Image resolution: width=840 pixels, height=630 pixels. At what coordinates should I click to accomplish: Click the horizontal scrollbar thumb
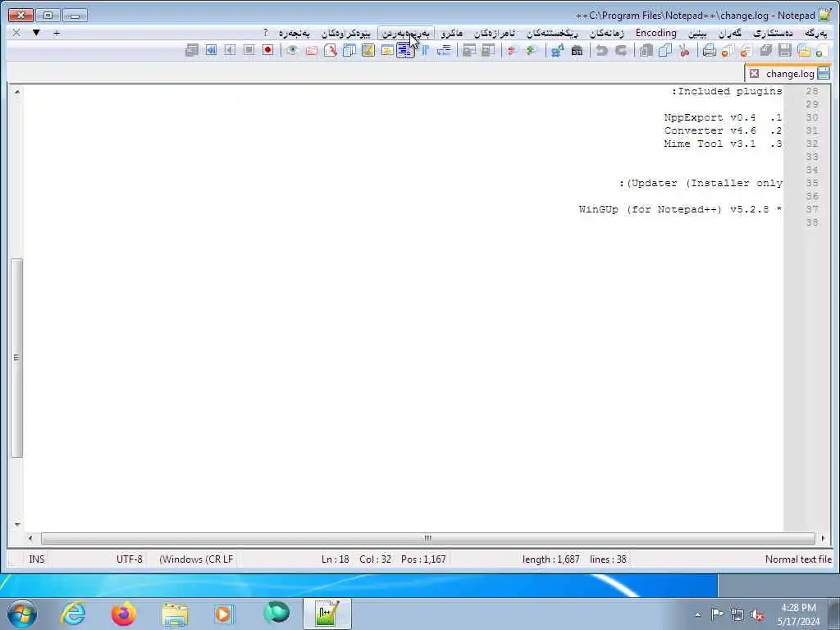(x=427, y=538)
